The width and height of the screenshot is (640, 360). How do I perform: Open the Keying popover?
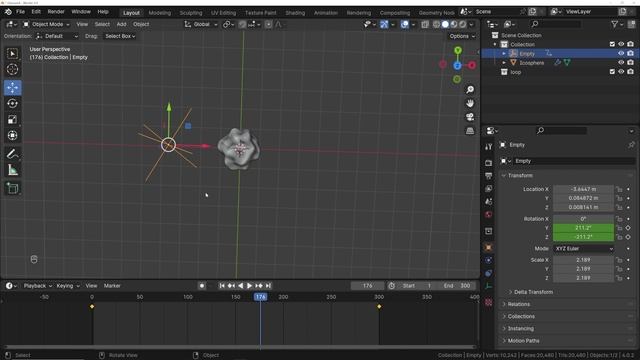pos(68,286)
